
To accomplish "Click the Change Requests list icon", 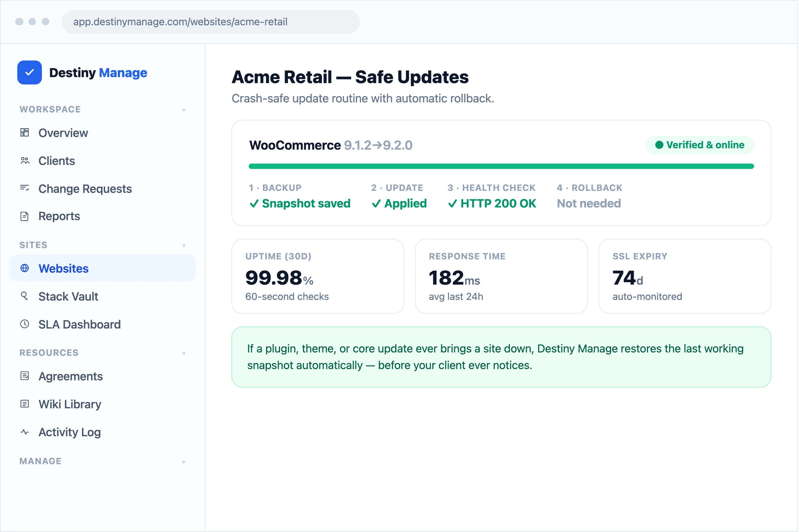I will tap(25, 188).
